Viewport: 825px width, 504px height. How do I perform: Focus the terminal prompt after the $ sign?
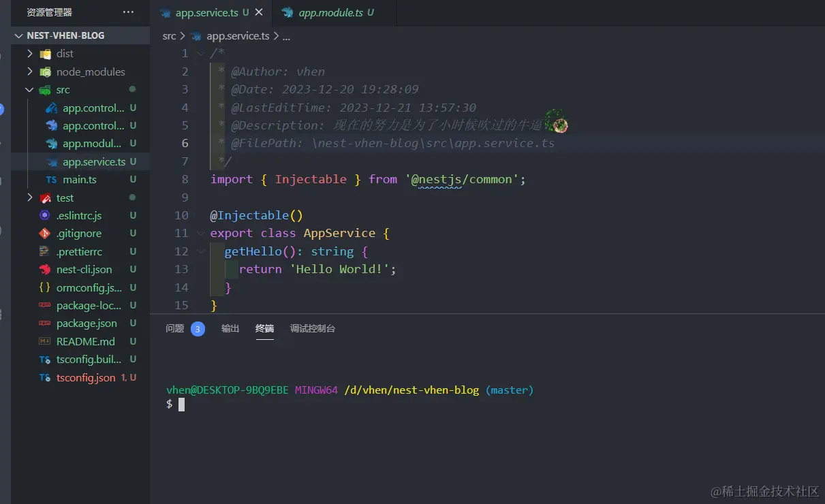(x=181, y=405)
